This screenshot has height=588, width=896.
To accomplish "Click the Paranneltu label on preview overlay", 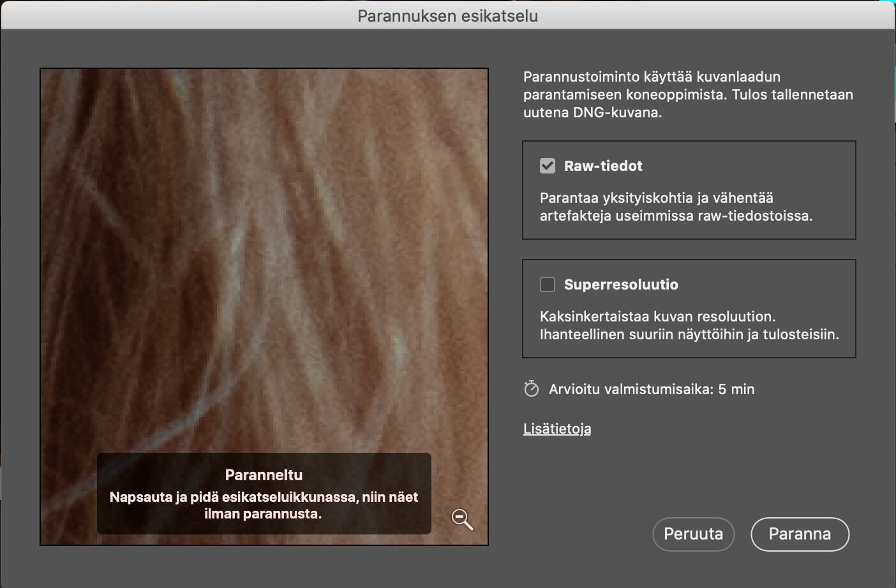I will point(264,474).
